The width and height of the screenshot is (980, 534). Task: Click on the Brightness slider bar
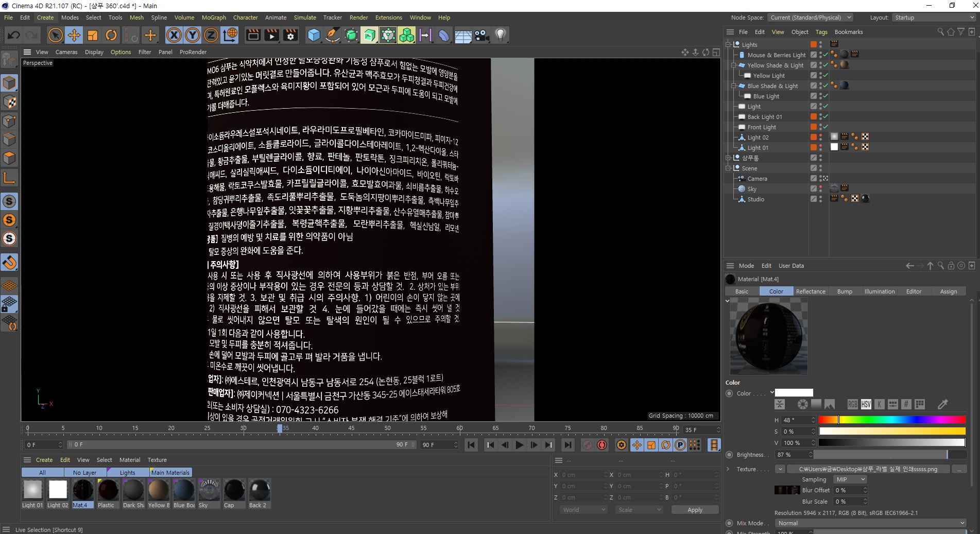[x=889, y=455]
